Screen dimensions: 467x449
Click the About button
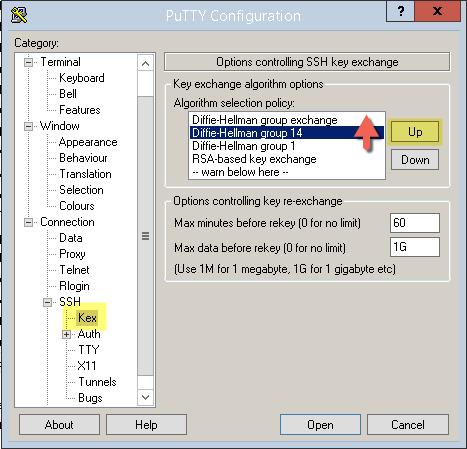[x=59, y=425]
